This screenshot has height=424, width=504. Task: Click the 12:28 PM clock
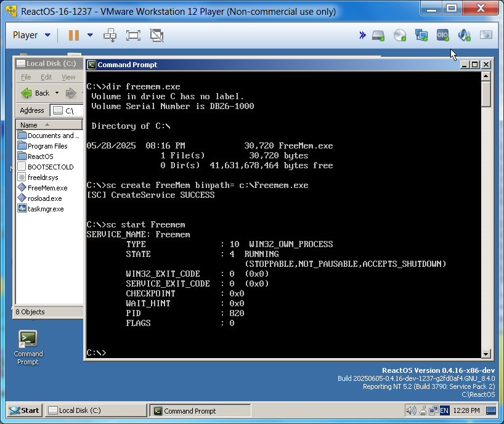(466, 410)
